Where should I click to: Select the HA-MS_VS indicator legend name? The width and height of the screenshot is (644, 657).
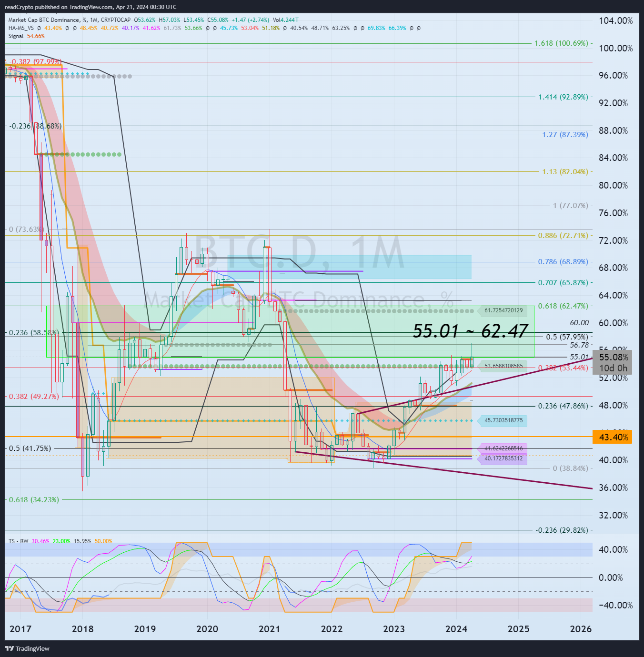click(21, 28)
